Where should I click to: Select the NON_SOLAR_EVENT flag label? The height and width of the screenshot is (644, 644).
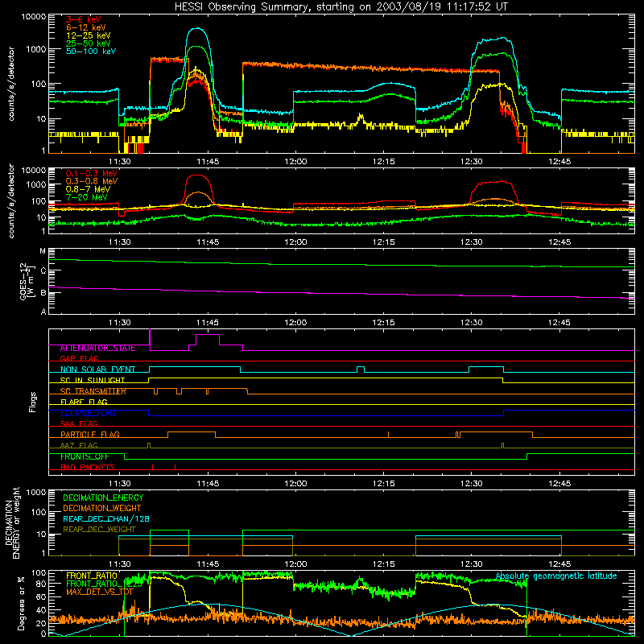click(97, 369)
